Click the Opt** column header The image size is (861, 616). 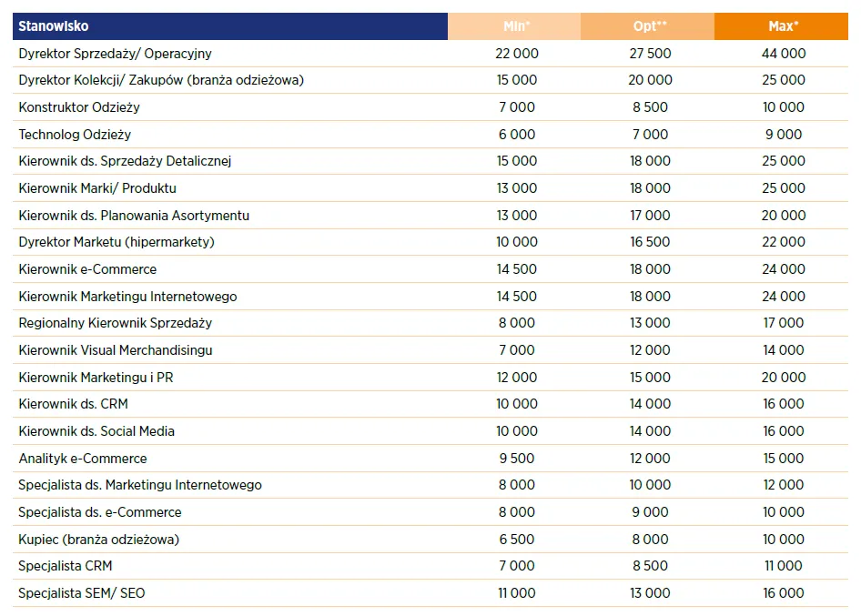tap(650, 26)
